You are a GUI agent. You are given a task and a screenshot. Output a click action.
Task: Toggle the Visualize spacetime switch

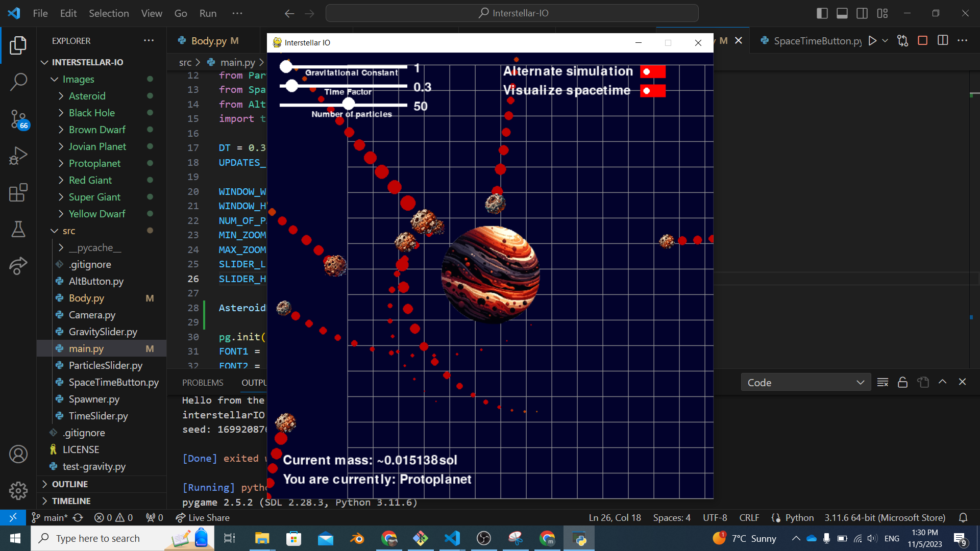coord(653,91)
